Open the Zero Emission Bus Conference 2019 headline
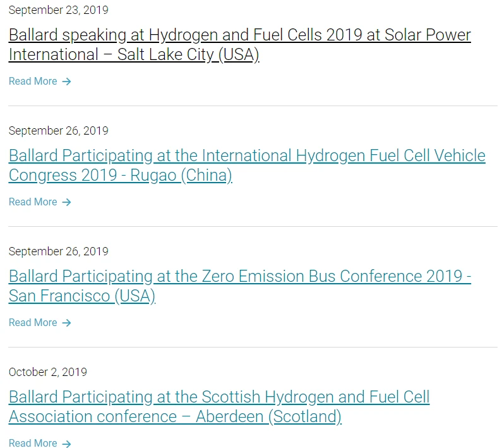 tap(239, 276)
